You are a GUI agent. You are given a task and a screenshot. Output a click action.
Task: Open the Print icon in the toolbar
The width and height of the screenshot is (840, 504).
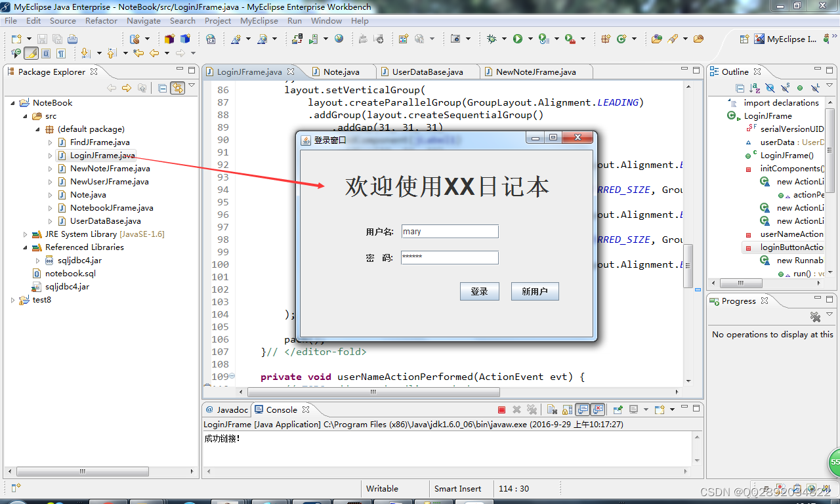point(72,39)
